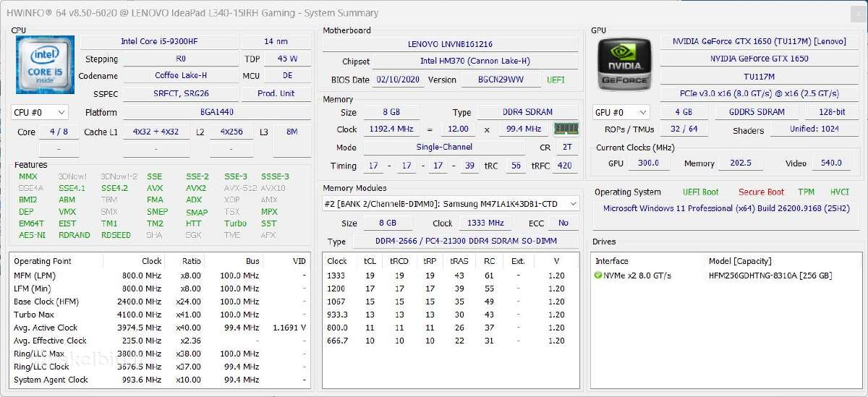Click the Core 4 / 8 value
Image resolution: width=868 pixels, height=397 pixels.
[x=59, y=132]
